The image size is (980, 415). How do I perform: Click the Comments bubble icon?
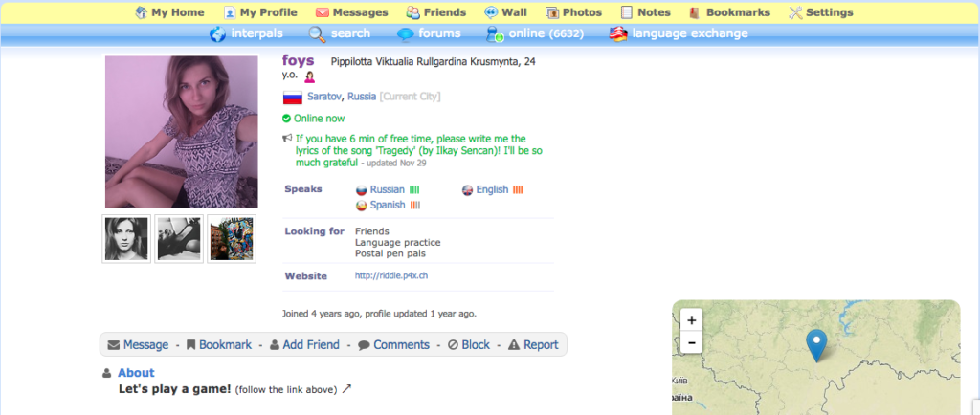pos(364,345)
